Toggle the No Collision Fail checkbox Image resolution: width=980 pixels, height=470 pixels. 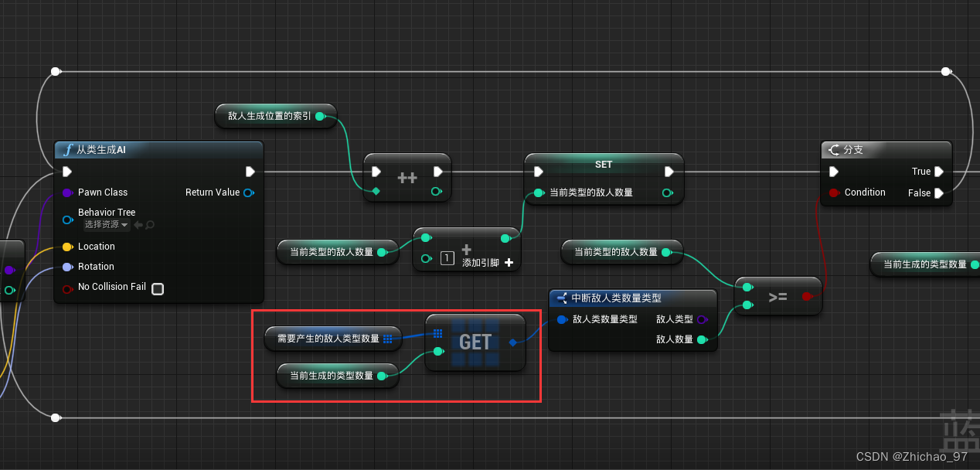click(x=158, y=288)
